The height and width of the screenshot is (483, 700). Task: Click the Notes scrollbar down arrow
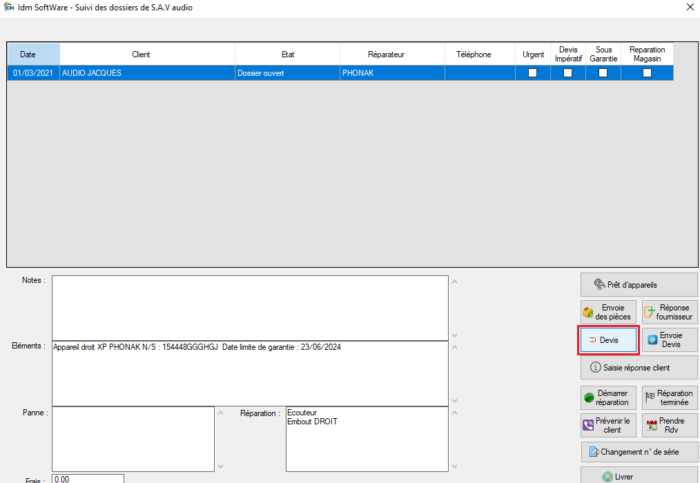click(x=454, y=335)
